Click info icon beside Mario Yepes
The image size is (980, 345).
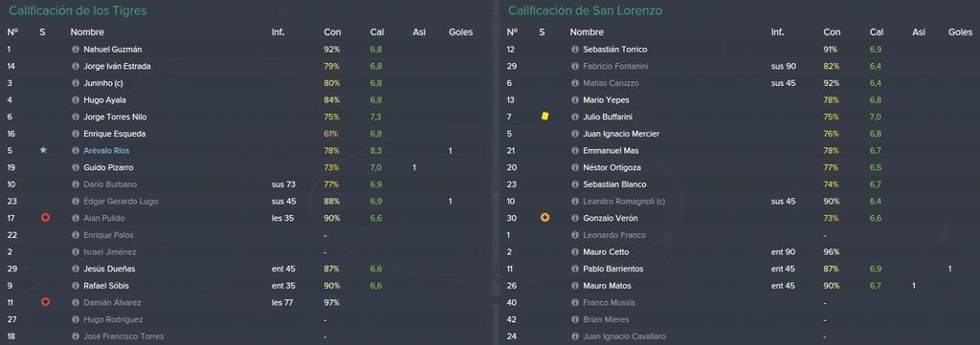[575, 99]
